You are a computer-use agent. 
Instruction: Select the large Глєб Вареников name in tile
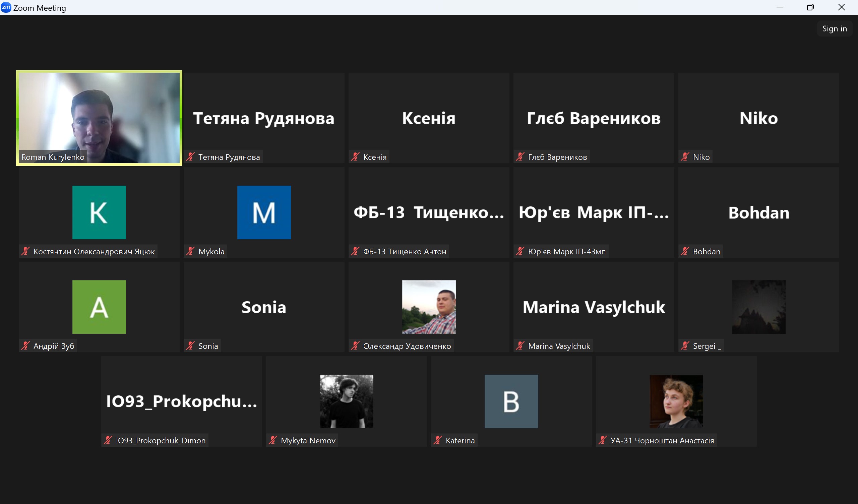tap(594, 119)
